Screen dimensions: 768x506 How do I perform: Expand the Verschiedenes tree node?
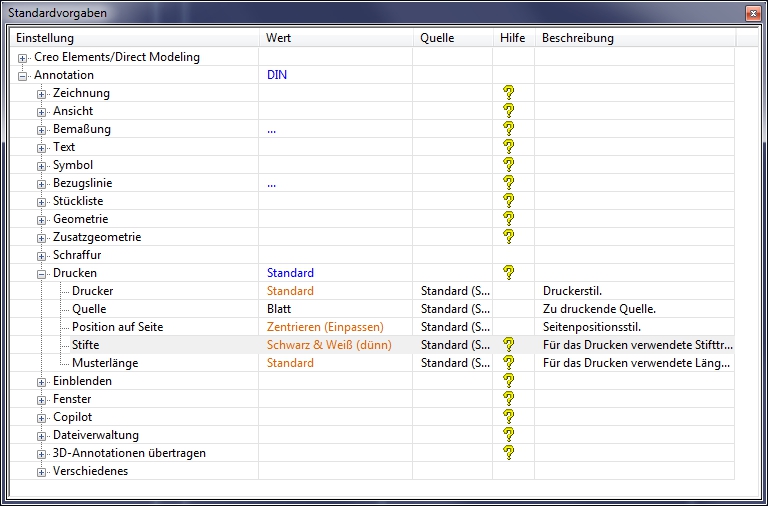pyautogui.click(x=42, y=472)
